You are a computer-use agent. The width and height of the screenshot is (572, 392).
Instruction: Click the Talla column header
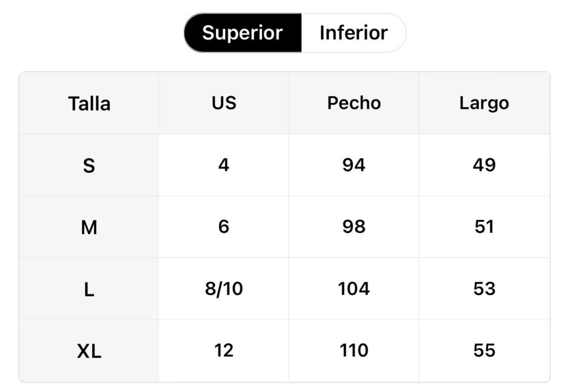pyautogui.click(x=89, y=103)
